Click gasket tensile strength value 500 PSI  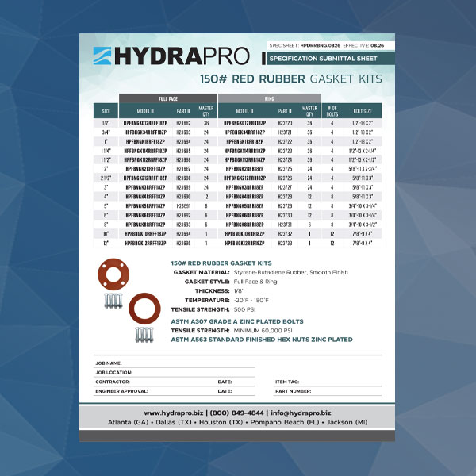click(244, 309)
